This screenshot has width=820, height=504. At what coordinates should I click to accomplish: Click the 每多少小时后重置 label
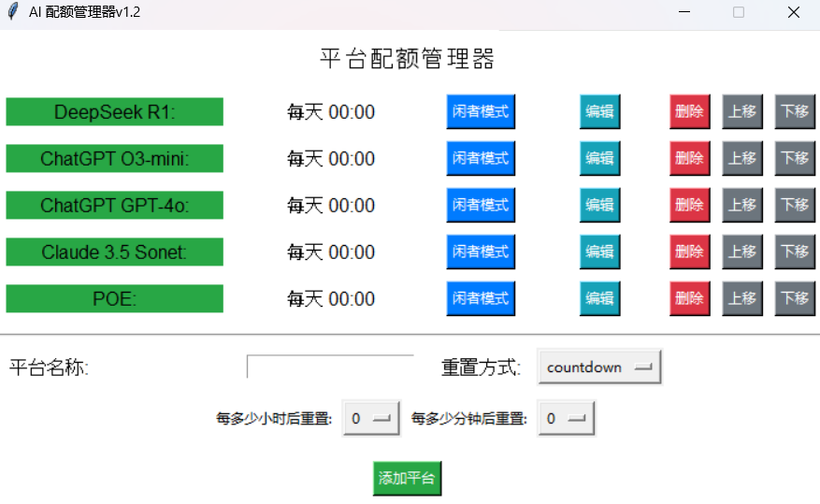[274, 418]
